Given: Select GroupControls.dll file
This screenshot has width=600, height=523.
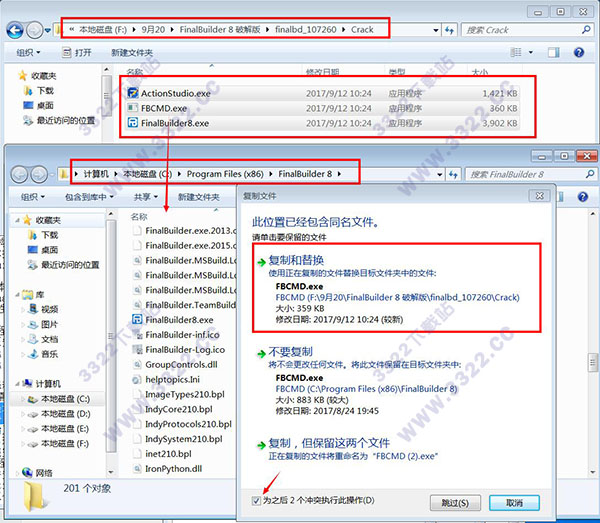Looking at the screenshot, I should click(183, 365).
